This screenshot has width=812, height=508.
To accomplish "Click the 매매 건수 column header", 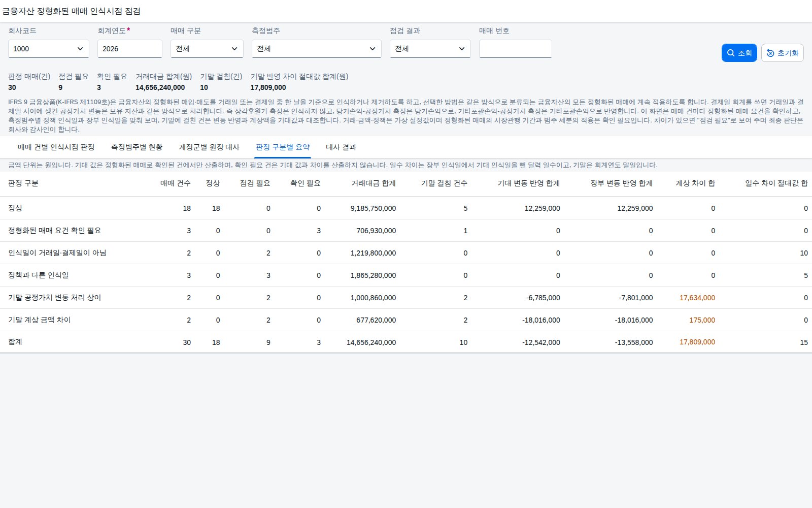I will pos(176,183).
